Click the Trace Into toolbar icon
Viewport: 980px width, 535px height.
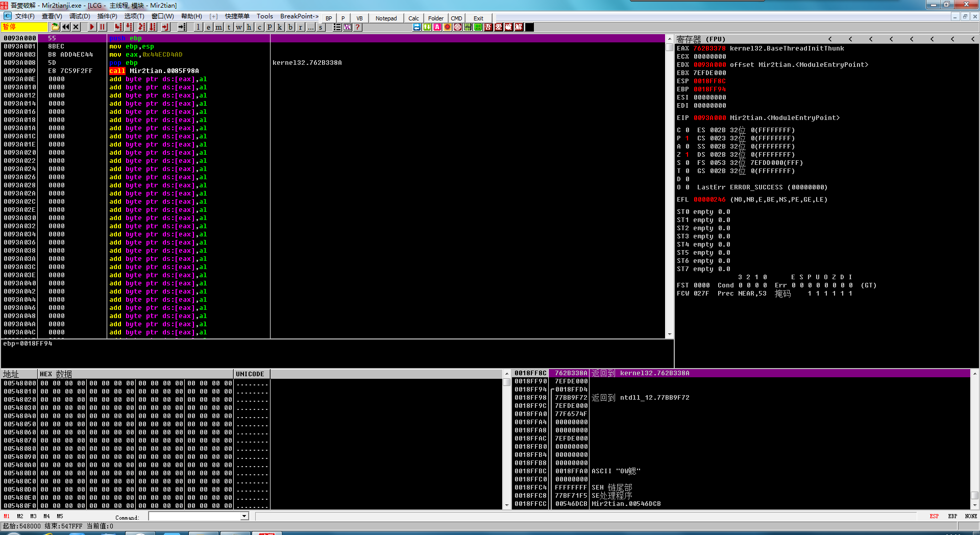(142, 27)
